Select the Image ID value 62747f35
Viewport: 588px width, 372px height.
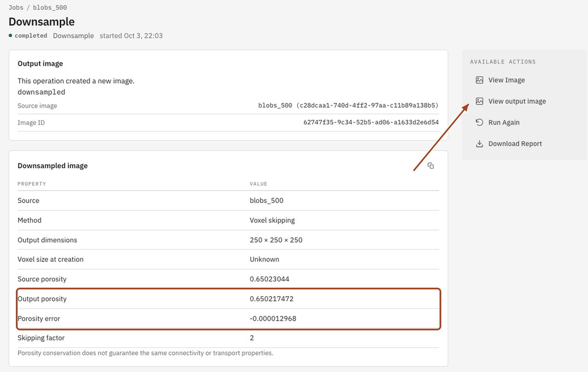coord(371,122)
